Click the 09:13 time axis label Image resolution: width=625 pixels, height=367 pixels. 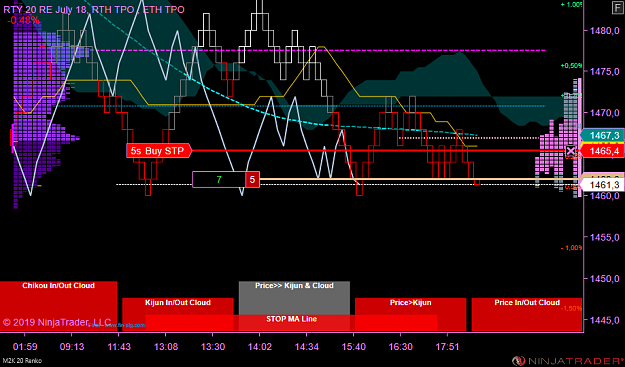coord(72,347)
